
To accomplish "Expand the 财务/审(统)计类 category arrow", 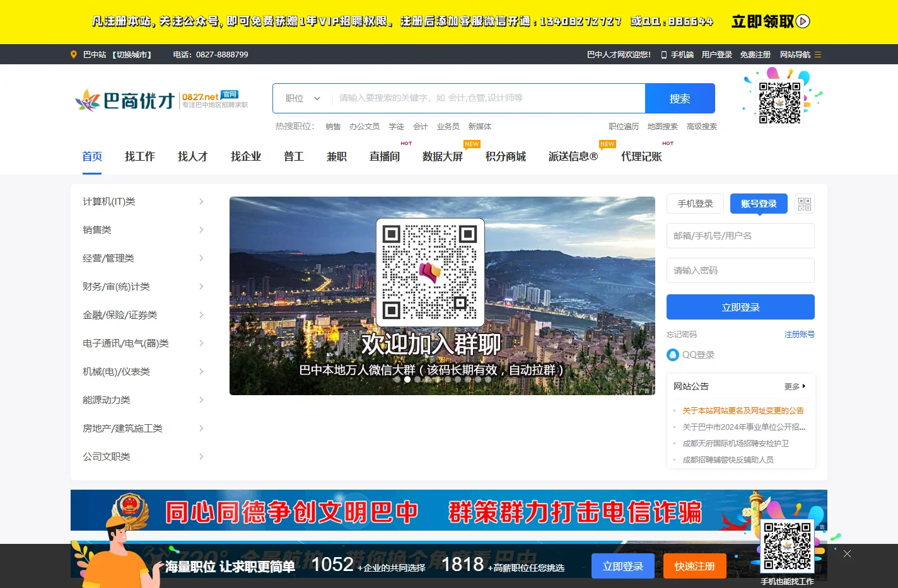I will click(x=201, y=287).
